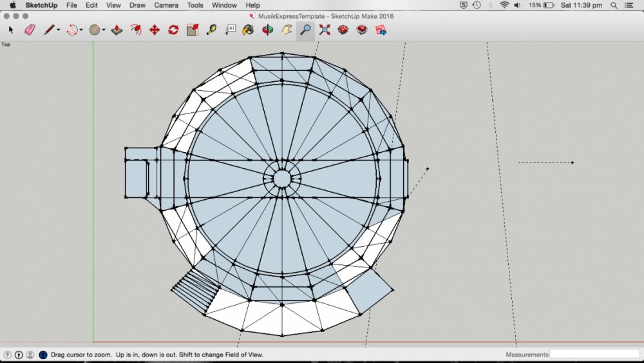This screenshot has width=644, height=363.
Task: Activate the Push/Pull tool
Action: click(x=117, y=30)
